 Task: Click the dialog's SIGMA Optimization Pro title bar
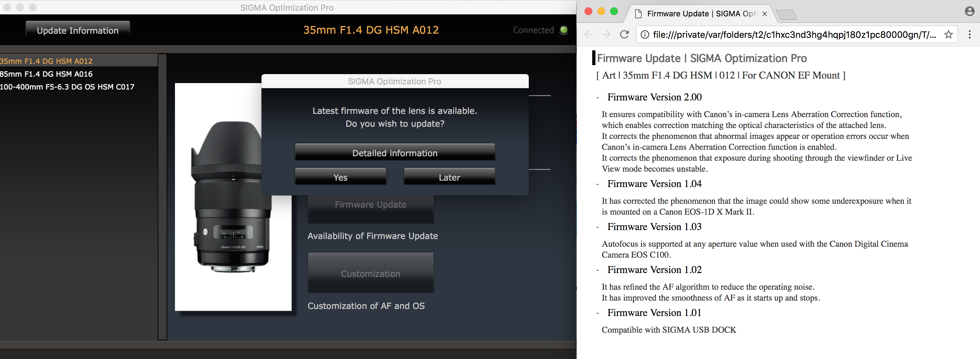click(395, 81)
